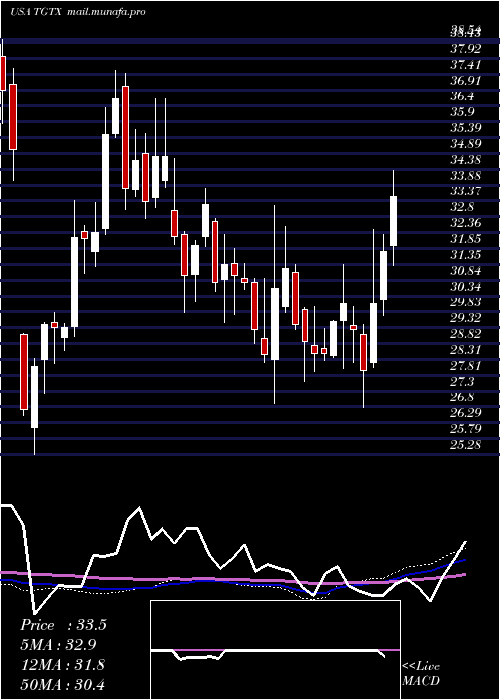This screenshot has width=500, height=700.
Task: Click the 12MA : 31.8 readout
Action: [62, 664]
